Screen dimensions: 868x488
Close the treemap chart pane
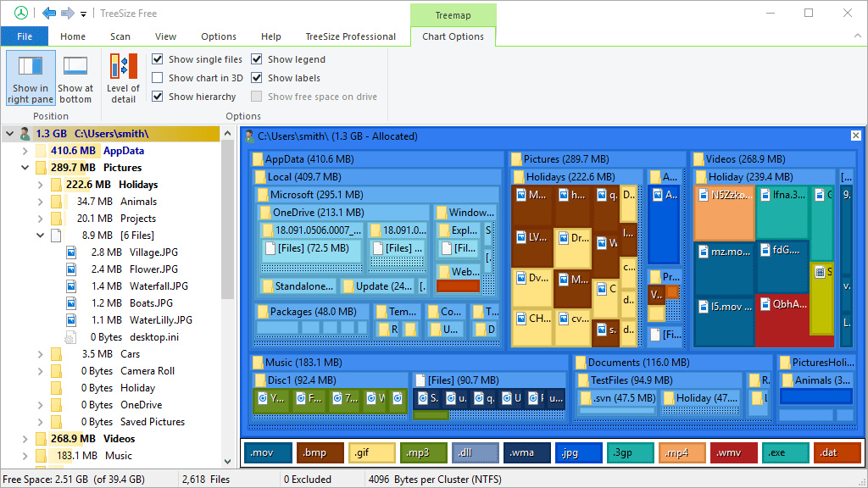(x=855, y=136)
